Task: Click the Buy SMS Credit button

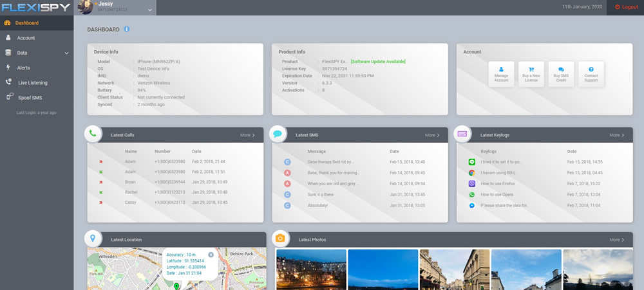Action: (561, 74)
